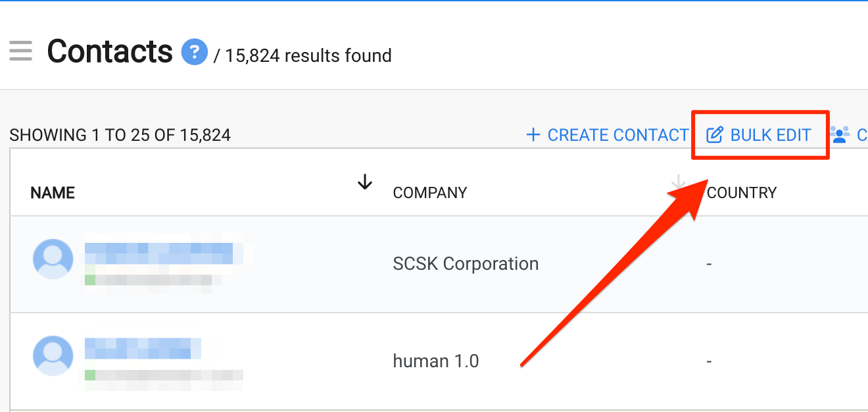Click the Bulk Edit pencil icon
The width and height of the screenshot is (868, 412).
point(714,136)
